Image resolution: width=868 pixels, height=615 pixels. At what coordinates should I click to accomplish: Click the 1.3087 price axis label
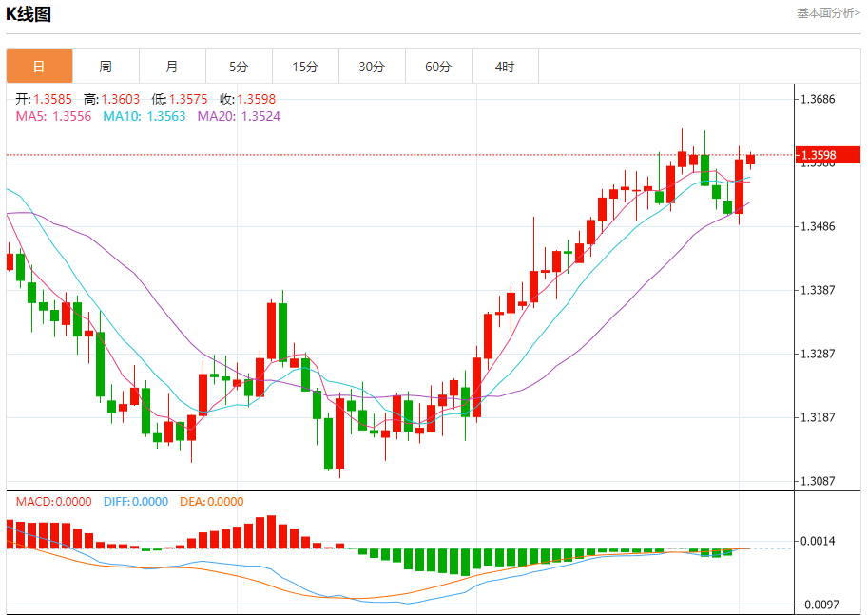818,481
